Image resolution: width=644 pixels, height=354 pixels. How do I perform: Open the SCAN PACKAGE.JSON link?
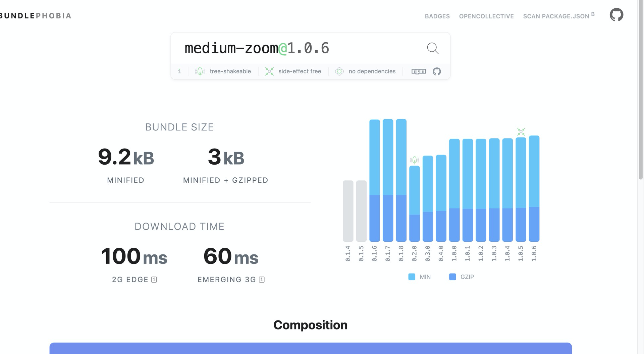coord(559,16)
